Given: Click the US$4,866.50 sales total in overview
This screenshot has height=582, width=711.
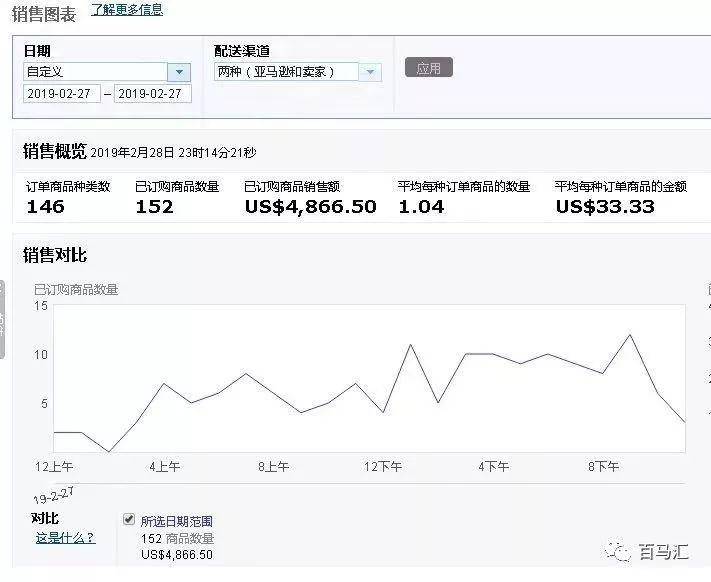Looking at the screenshot, I should 310,207.
